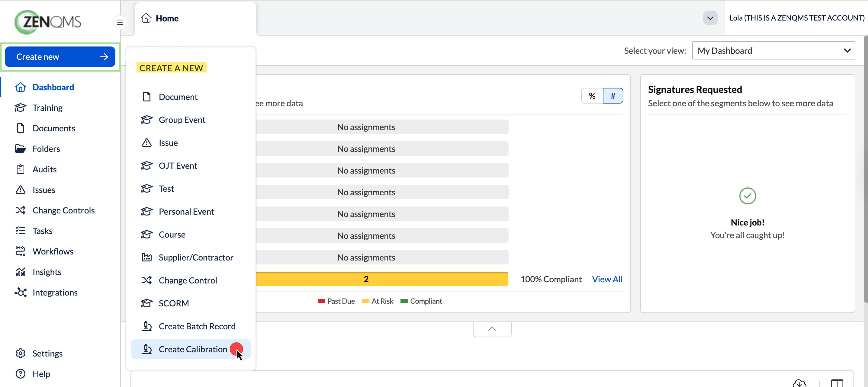Open Insights from sidebar navigation
The image size is (868, 387).
click(x=47, y=272)
